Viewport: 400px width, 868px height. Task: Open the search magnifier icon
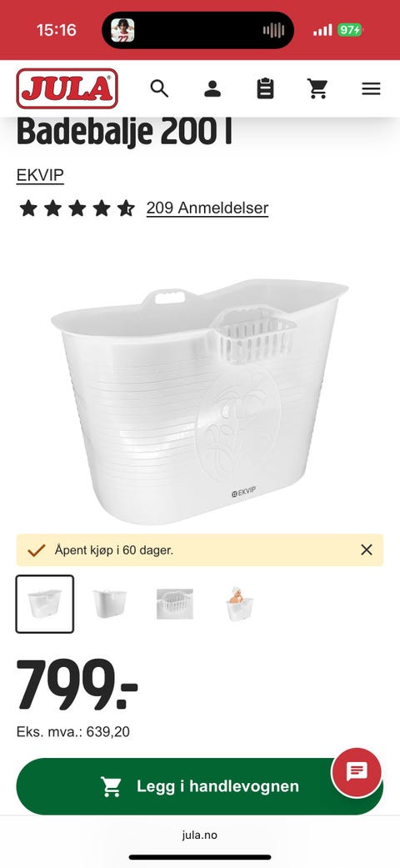coord(159,88)
